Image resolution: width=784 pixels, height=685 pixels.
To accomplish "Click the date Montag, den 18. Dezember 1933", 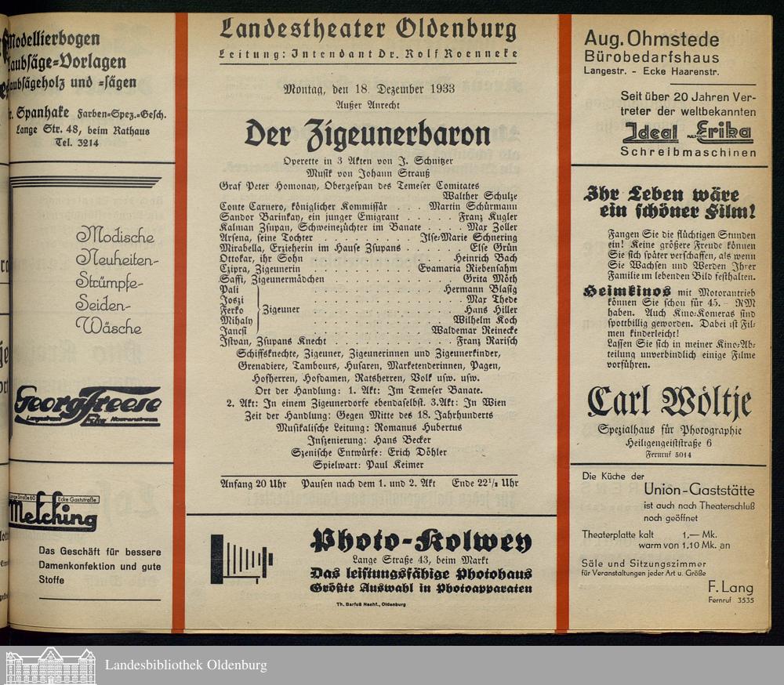I will pos(368,89).
